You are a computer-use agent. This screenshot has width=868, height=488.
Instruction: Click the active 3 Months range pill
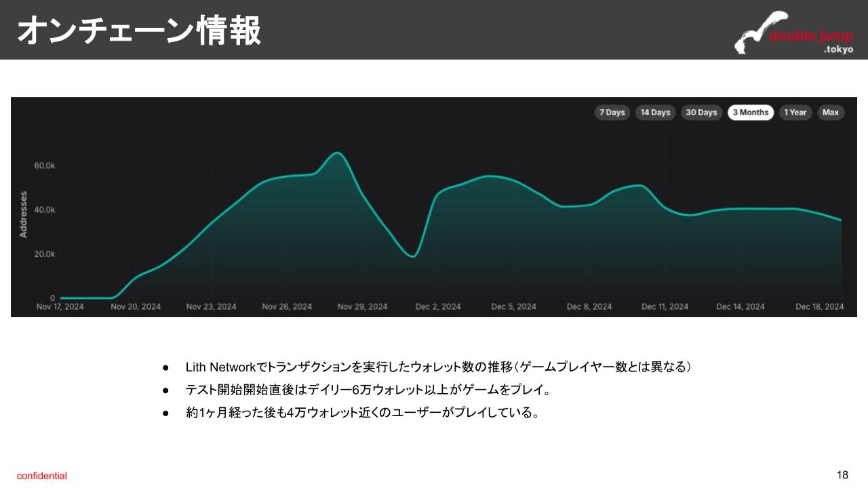[x=750, y=113]
